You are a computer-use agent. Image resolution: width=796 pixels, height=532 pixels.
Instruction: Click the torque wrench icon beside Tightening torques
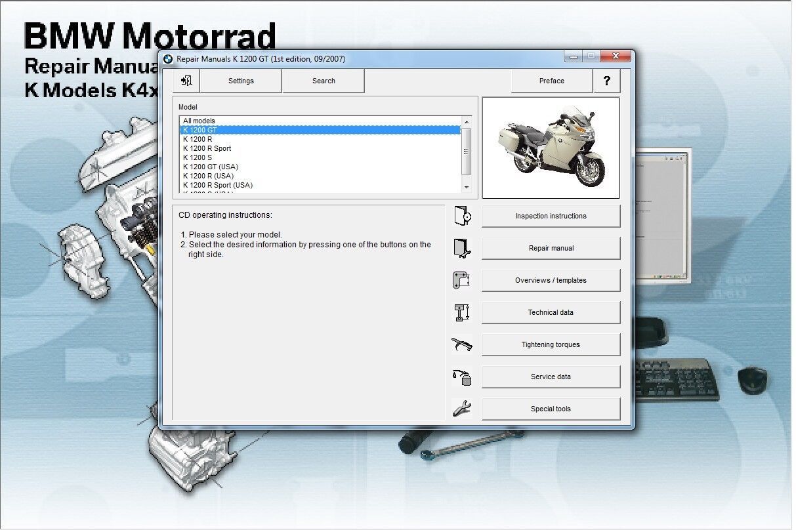pyautogui.click(x=462, y=344)
